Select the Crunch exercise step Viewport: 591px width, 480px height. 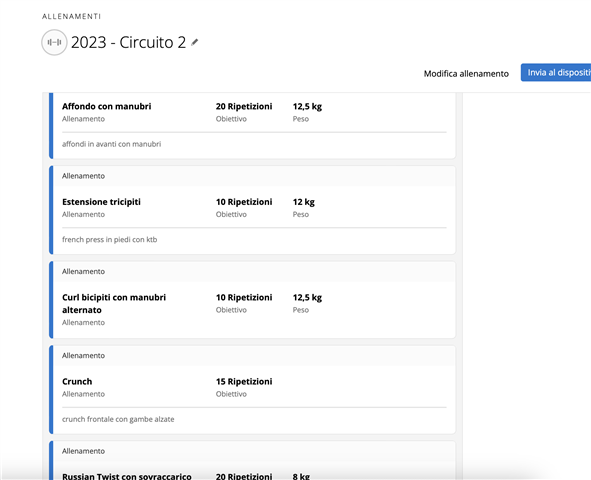pyautogui.click(x=77, y=381)
